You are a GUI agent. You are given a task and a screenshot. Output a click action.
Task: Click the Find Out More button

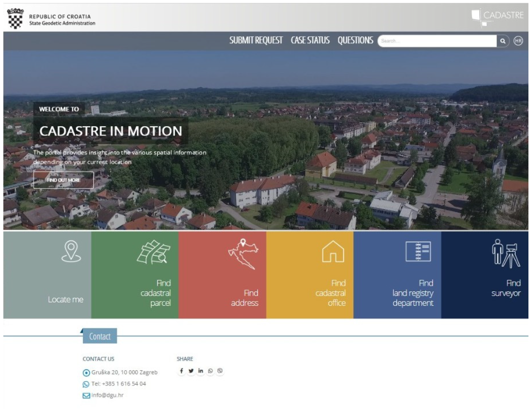(64, 180)
